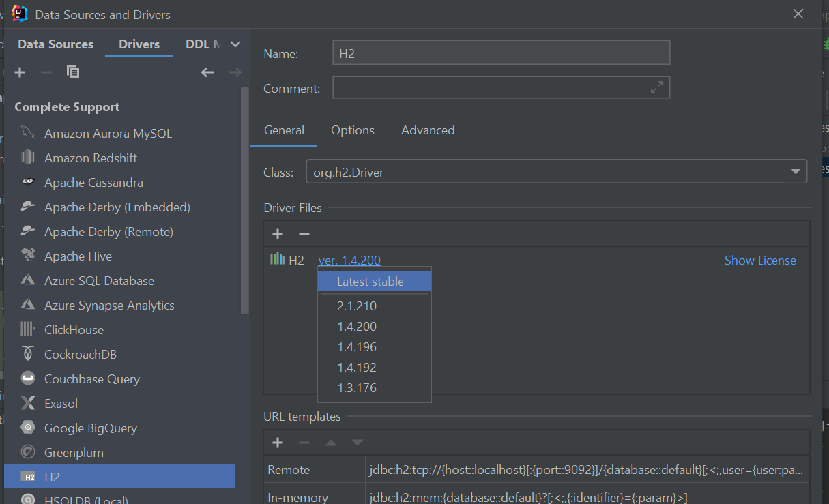Select version 2.1.210
829x504 pixels.
point(375,306)
